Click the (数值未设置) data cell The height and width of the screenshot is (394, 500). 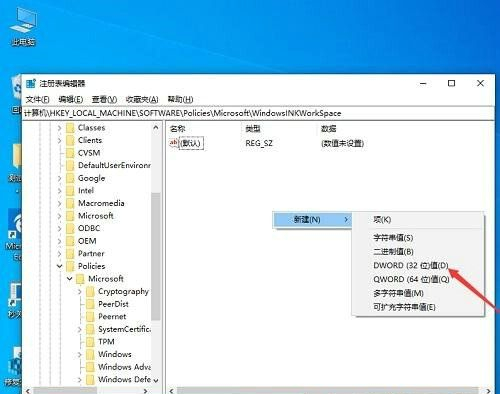pyautogui.click(x=342, y=144)
